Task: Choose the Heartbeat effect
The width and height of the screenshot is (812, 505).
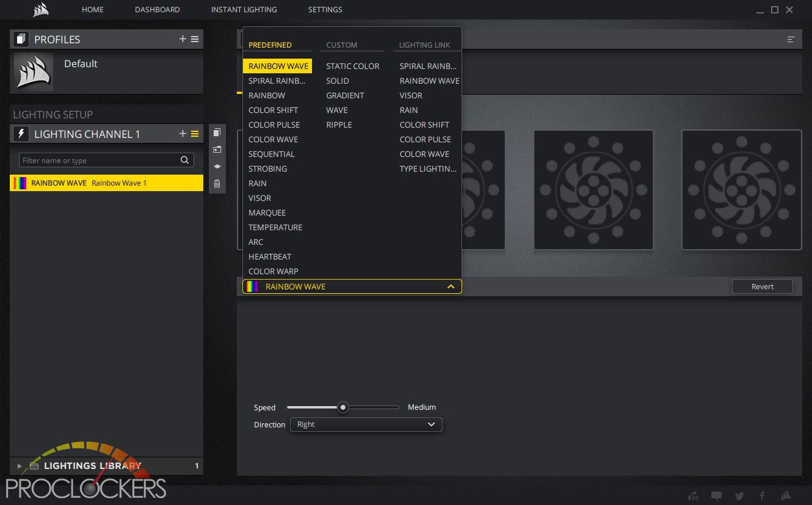Action: [270, 256]
